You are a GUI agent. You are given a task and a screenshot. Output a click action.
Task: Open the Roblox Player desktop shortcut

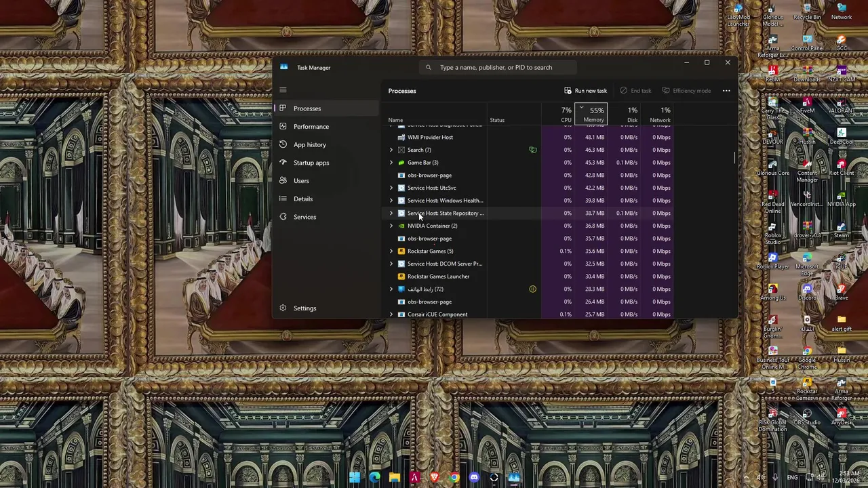772,262
